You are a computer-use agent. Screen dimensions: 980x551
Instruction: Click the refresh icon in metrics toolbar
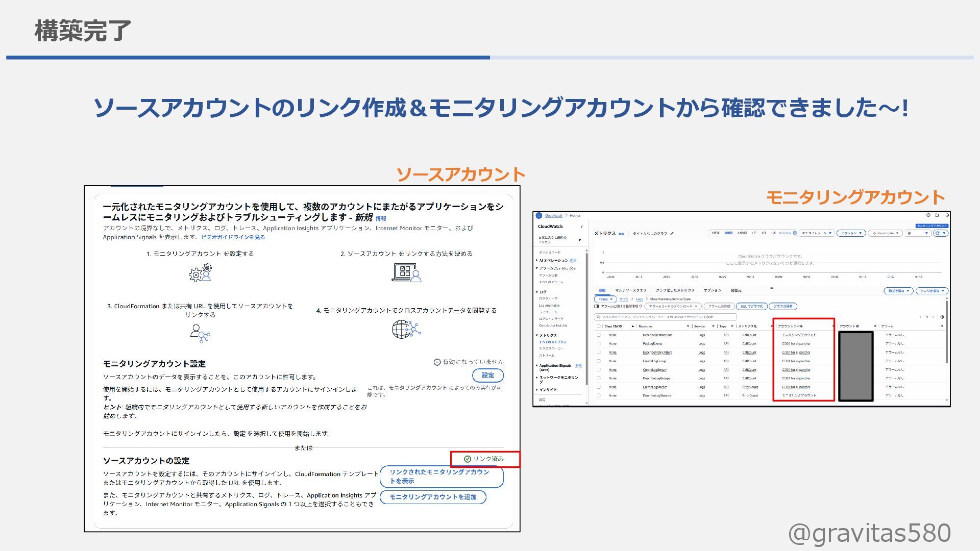937,233
